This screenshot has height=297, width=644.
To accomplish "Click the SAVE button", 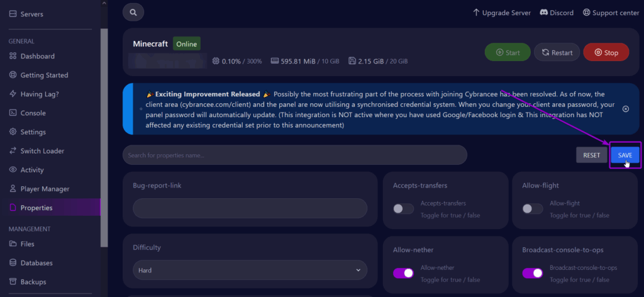I will coord(625,155).
